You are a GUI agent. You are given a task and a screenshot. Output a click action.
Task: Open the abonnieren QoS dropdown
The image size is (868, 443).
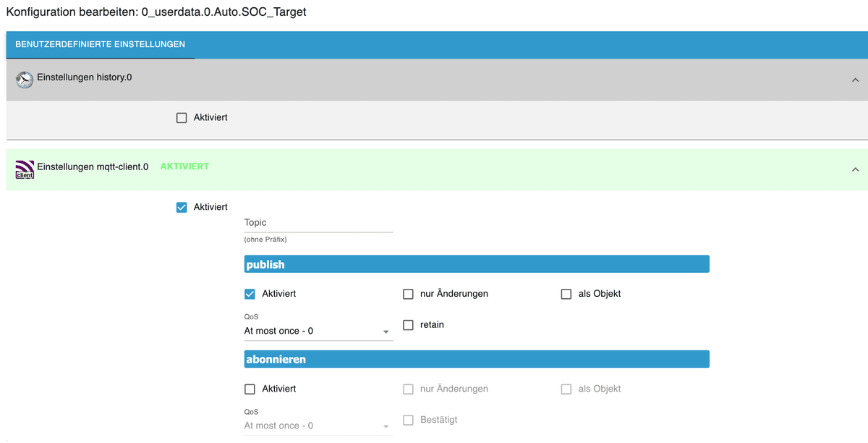(x=318, y=426)
